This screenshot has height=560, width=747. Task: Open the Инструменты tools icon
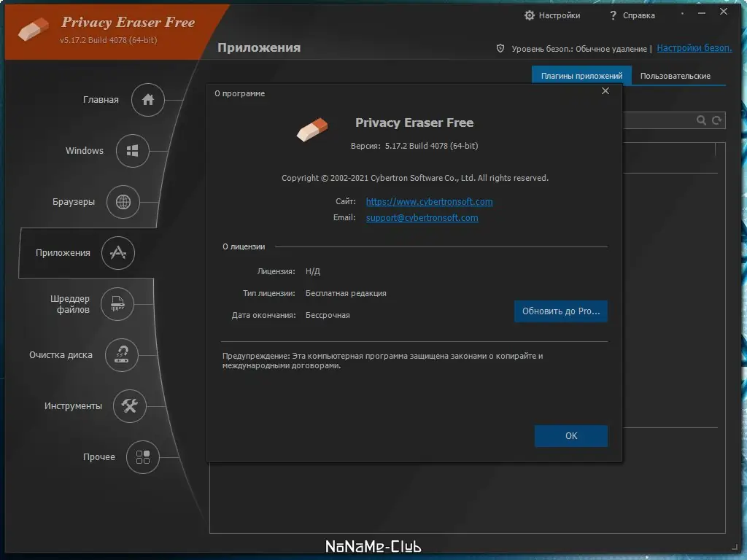click(x=130, y=405)
